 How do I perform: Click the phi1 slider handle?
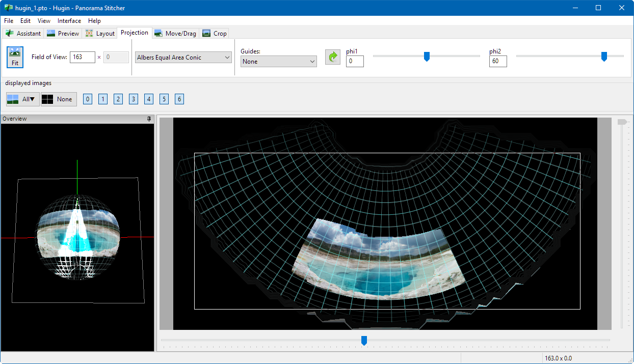427,57
